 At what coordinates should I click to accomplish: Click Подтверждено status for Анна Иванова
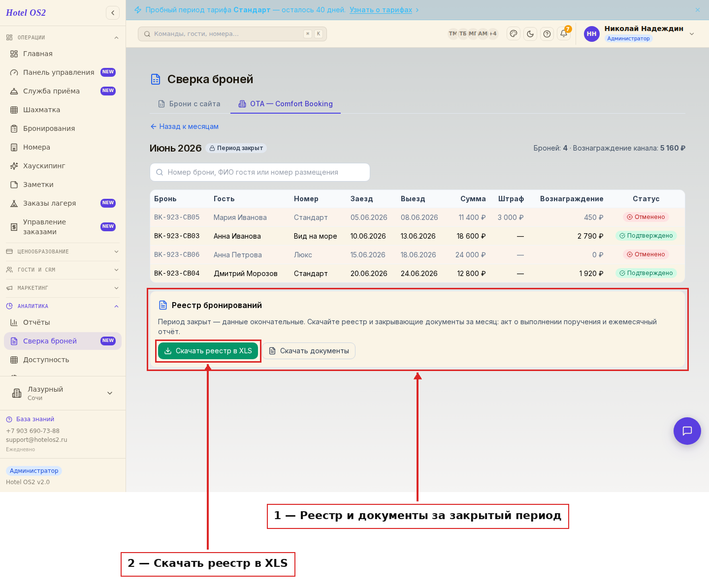tap(646, 236)
